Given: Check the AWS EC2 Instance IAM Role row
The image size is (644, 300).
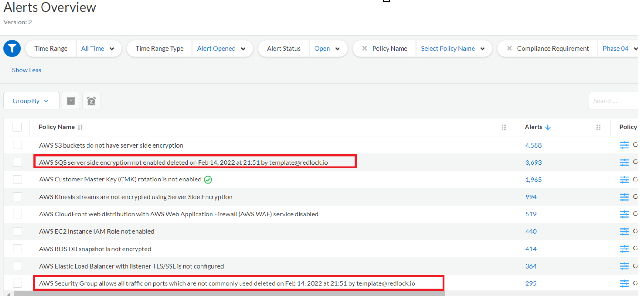Looking at the screenshot, I should pos(17,231).
